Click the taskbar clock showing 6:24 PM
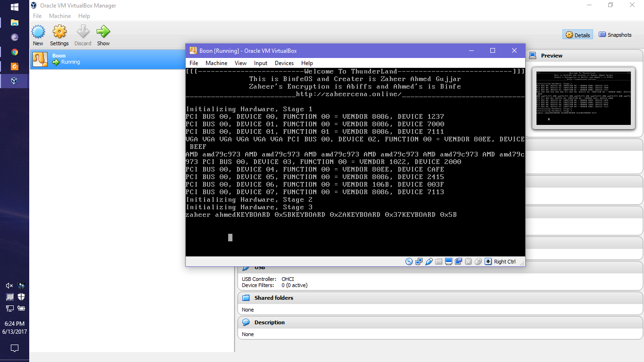 (14, 324)
